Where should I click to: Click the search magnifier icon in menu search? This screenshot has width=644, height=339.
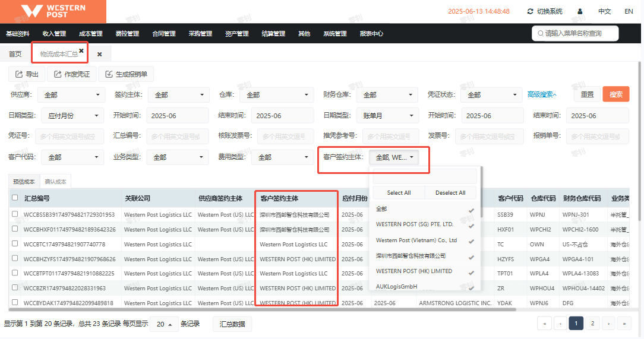(541, 33)
